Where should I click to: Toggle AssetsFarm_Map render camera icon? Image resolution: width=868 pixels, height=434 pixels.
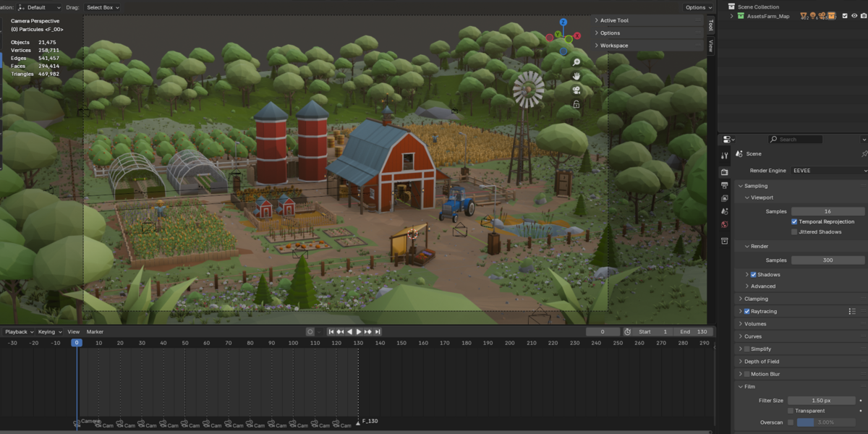[864, 16]
